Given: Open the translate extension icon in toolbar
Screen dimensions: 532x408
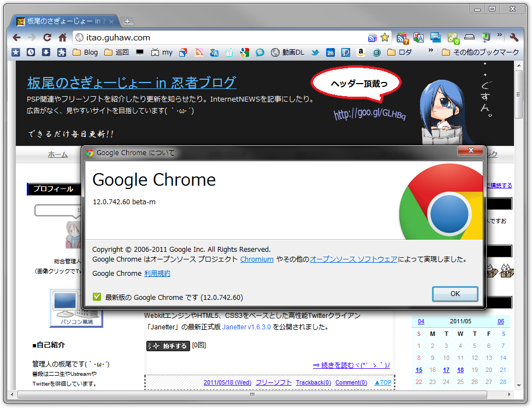Looking at the screenshot, I should [x=419, y=38].
